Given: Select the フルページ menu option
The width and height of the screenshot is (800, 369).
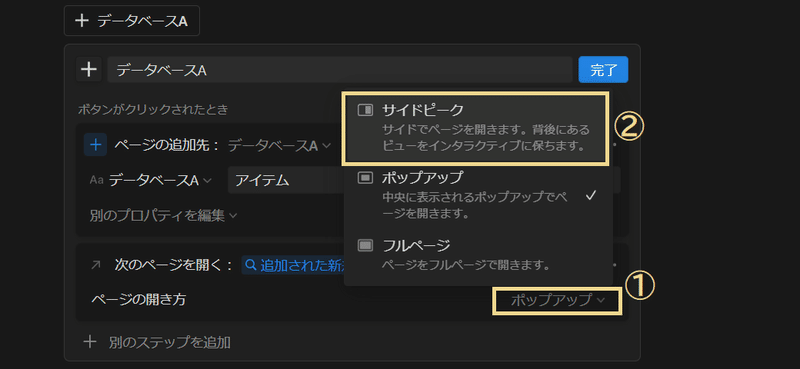Looking at the screenshot, I should [x=478, y=255].
